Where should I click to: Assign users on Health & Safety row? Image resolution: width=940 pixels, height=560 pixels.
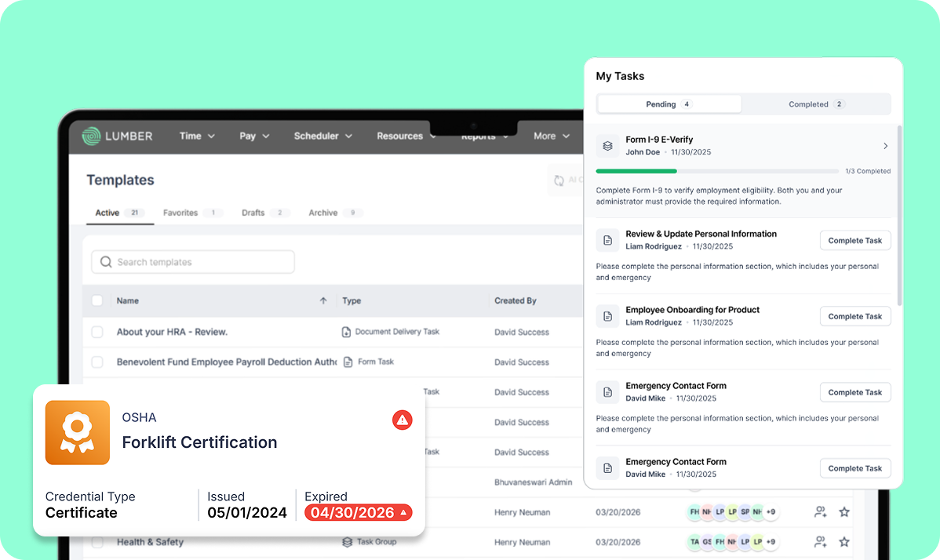coord(820,542)
